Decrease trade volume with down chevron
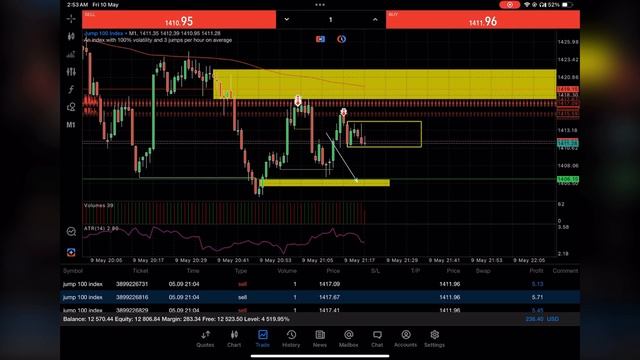 pos(287,19)
